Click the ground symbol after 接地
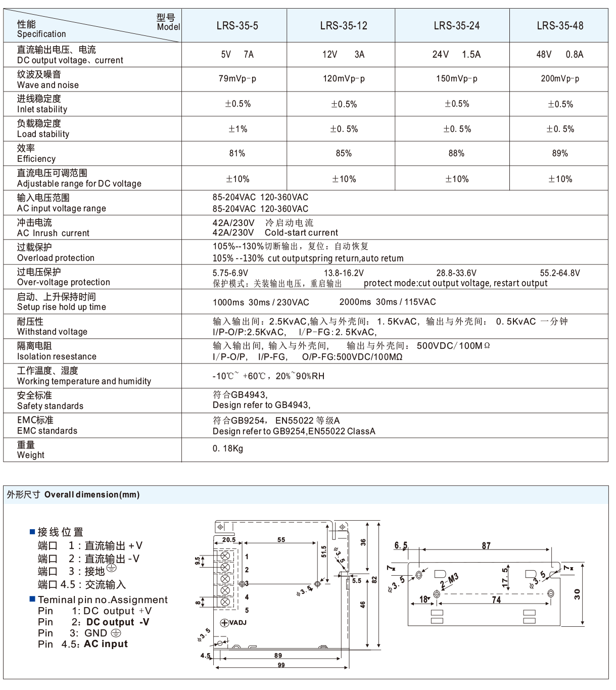Screen dimensions: 616x690 coord(112,568)
